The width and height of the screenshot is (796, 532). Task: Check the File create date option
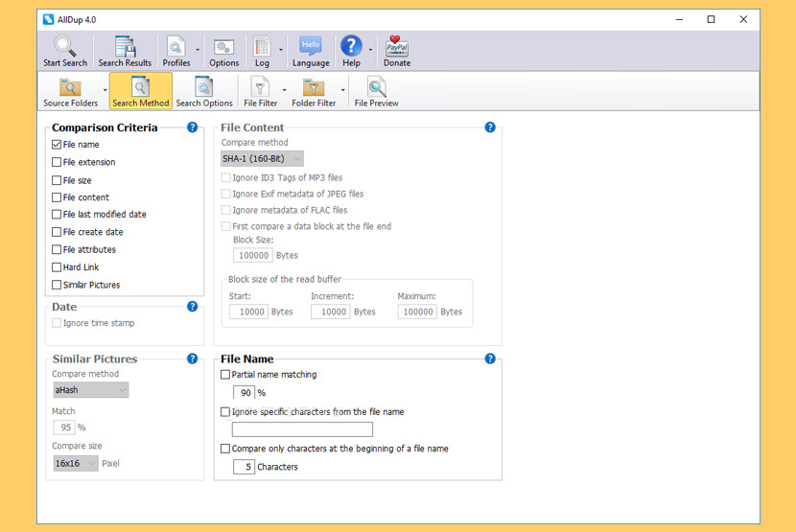(x=57, y=232)
